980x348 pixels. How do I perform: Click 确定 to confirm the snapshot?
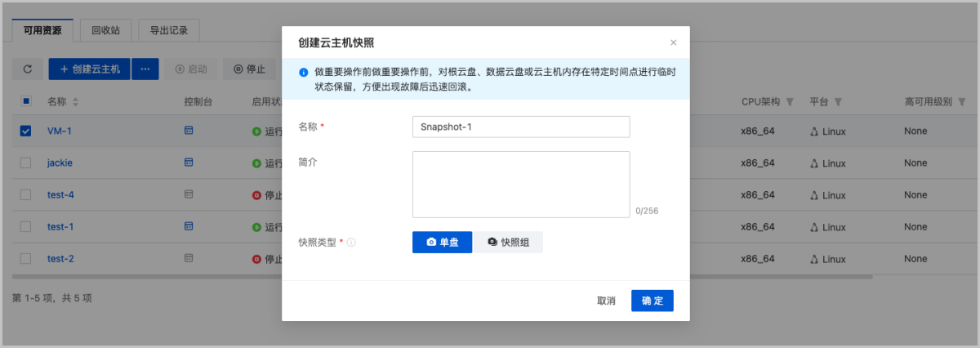tap(652, 301)
